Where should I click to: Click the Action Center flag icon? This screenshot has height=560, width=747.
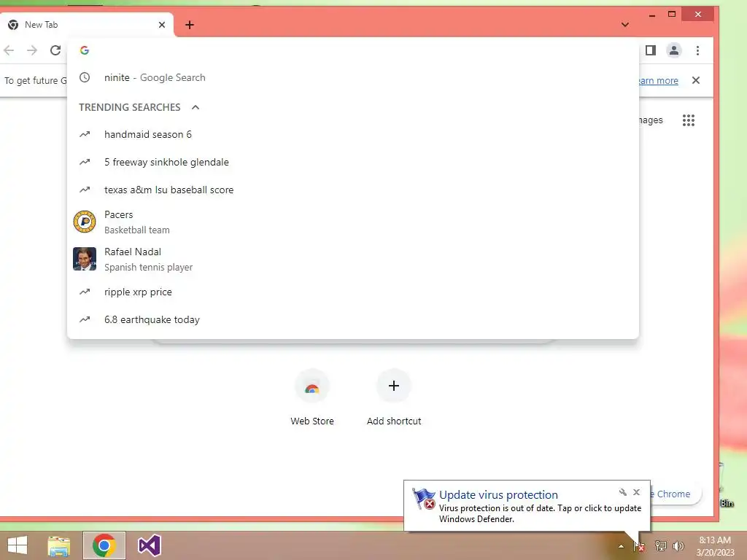point(639,546)
